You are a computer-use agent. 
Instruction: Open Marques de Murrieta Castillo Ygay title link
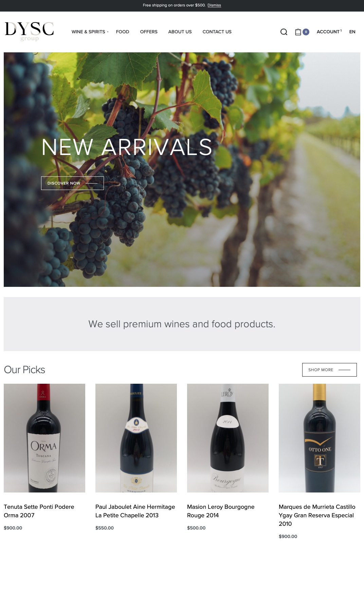pos(317,515)
